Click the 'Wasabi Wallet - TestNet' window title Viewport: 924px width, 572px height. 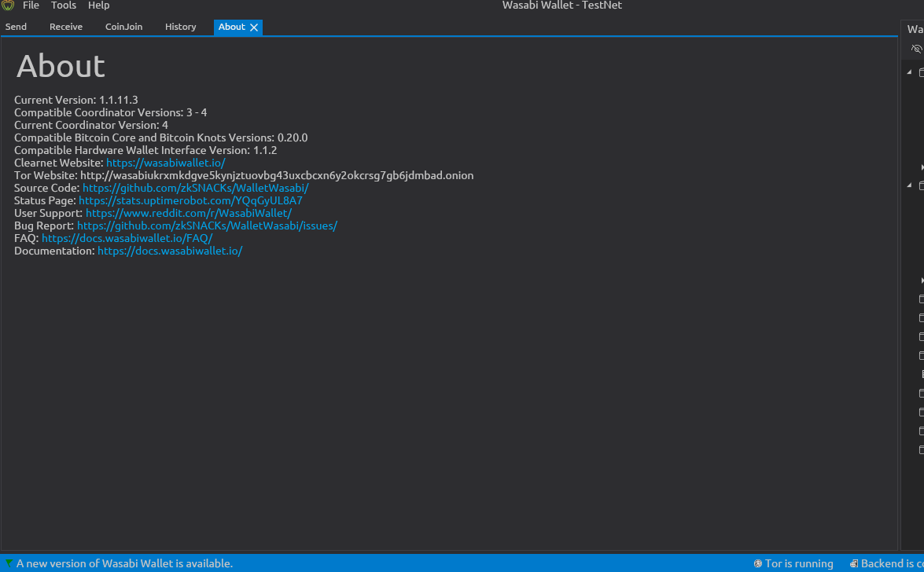(561, 5)
